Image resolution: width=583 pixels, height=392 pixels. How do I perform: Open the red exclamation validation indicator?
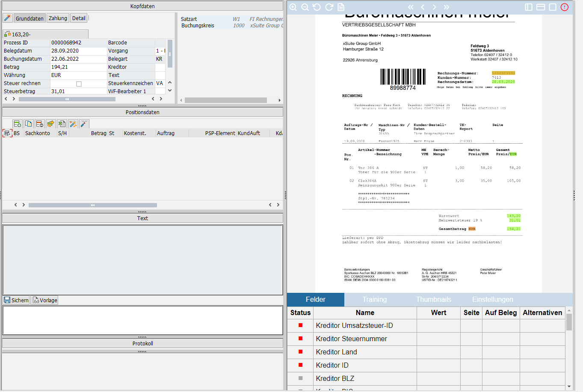[x=564, y=7]
